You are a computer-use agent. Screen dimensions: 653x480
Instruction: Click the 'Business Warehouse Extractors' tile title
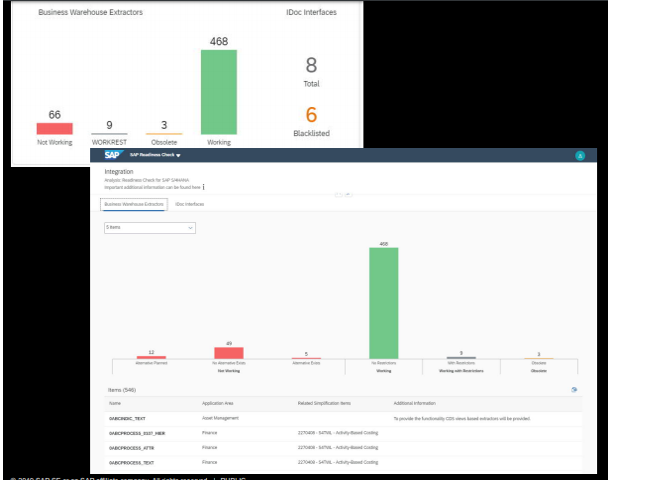pos(90,12)
